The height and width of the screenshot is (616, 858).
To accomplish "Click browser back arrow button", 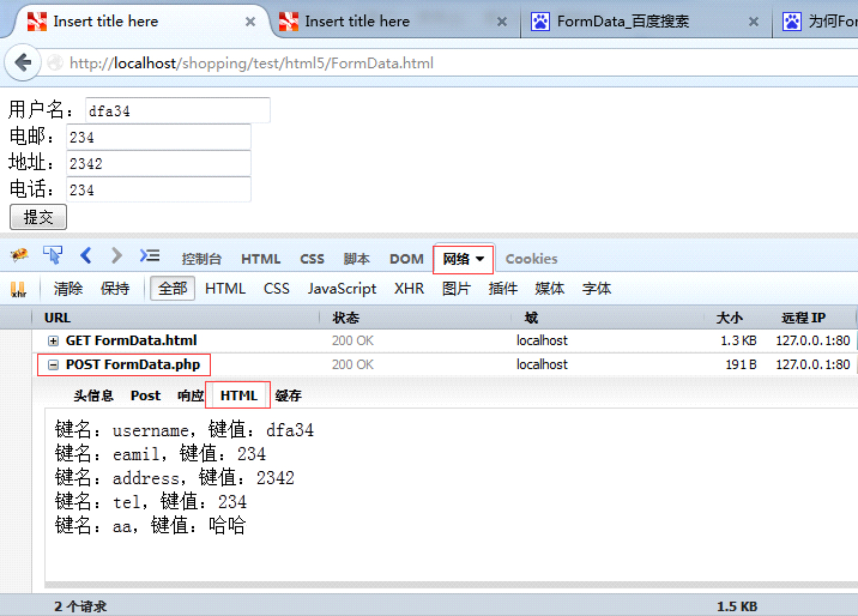I will (x=23, y=63).
